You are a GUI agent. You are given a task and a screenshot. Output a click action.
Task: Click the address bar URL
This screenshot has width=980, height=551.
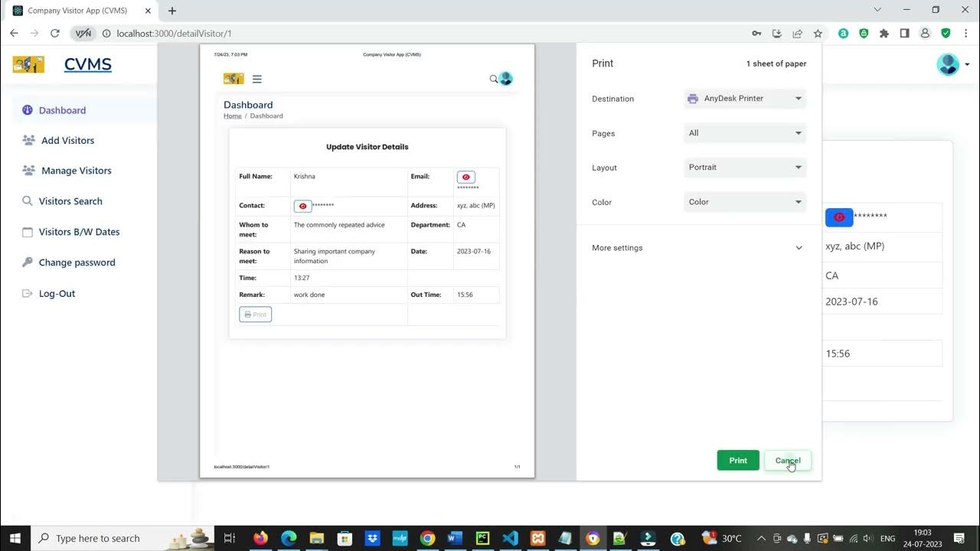[175, 34]
